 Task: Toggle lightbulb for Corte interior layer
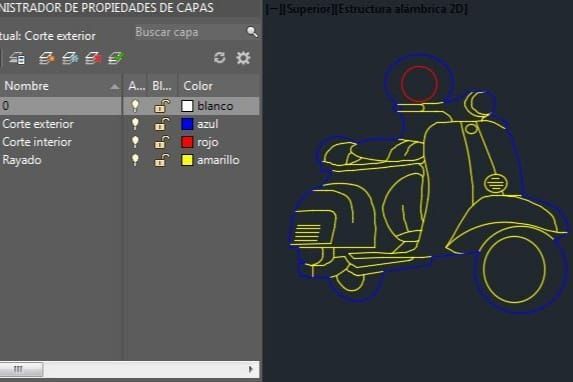tap(135, 142)
